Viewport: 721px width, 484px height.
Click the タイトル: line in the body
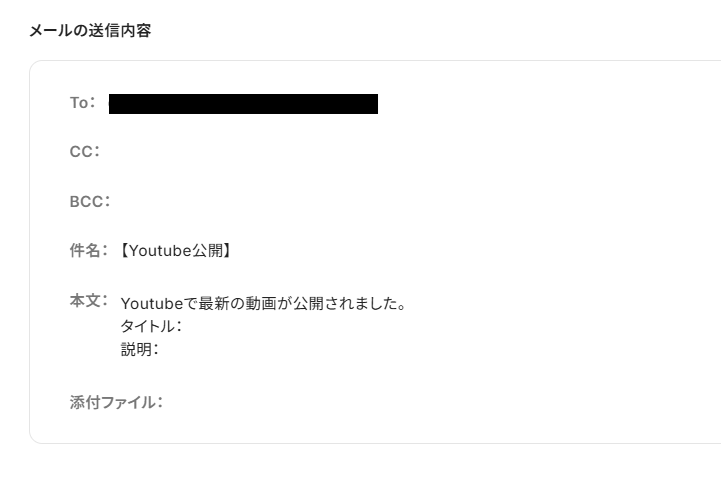pyautogui.click(x=151, y=326)
